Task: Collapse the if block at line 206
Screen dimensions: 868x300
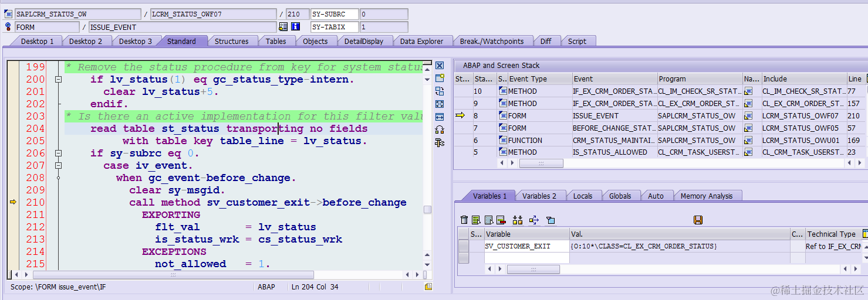Action: [x=58, y=153]
